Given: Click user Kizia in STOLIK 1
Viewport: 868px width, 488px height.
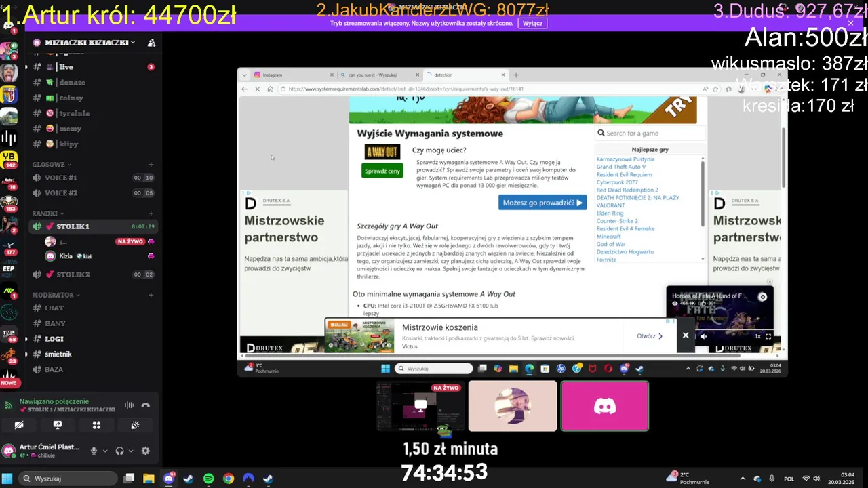Looking at the screenshot, I should [x=100, y=256].
